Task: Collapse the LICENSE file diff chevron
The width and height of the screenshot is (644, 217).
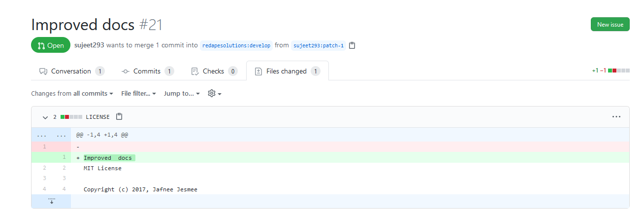Action: point(45,117)
